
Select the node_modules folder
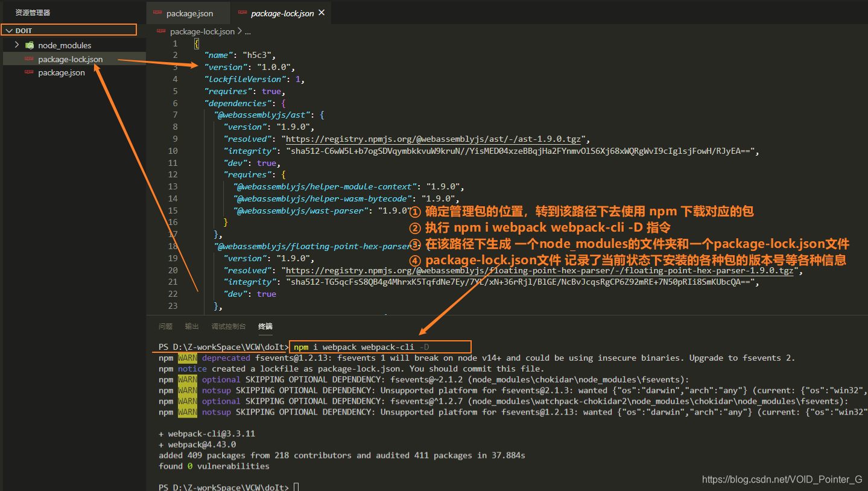(x=65, y=45)
